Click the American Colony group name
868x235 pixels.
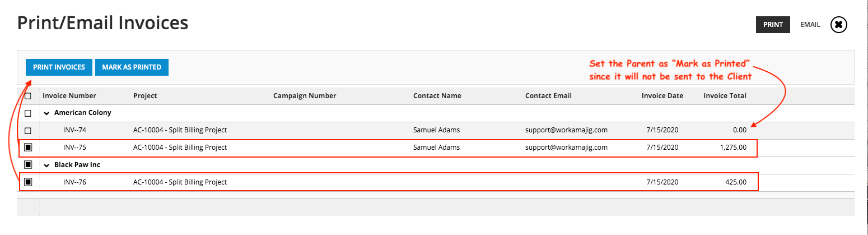(83, 113)
